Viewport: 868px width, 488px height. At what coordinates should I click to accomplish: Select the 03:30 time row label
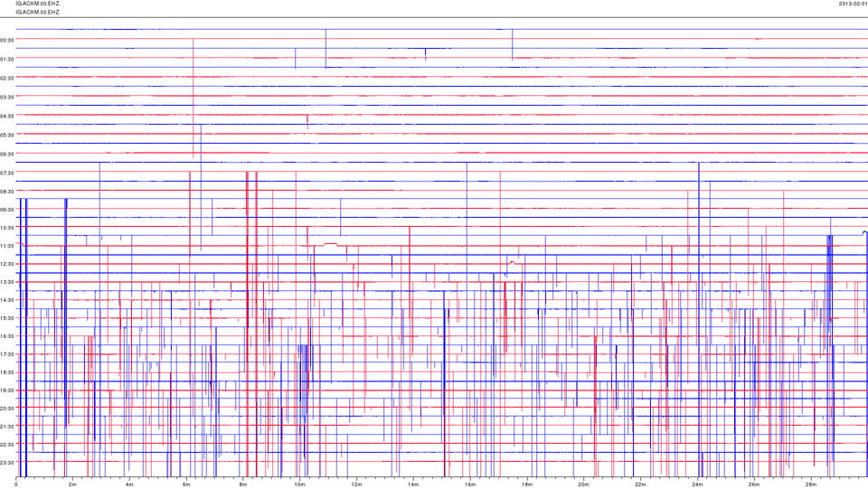7,98
